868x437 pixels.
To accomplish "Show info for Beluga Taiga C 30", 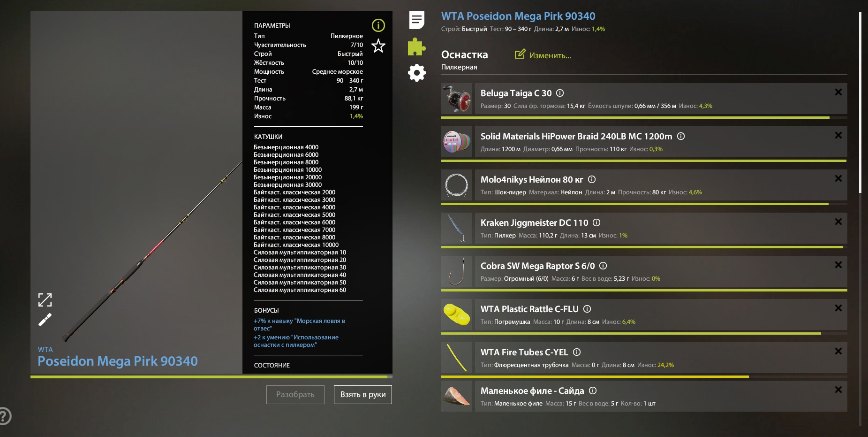I will [x=560, y=93].
